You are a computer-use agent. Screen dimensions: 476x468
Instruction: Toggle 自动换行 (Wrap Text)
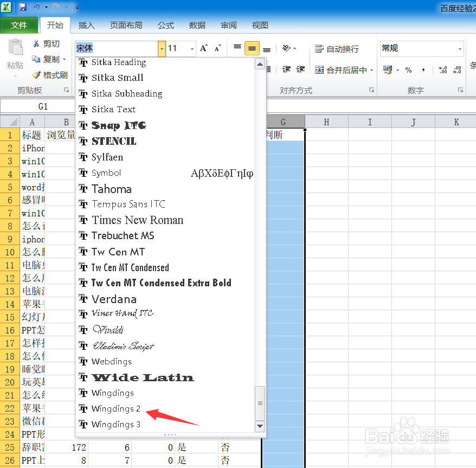tap(337, 49)
